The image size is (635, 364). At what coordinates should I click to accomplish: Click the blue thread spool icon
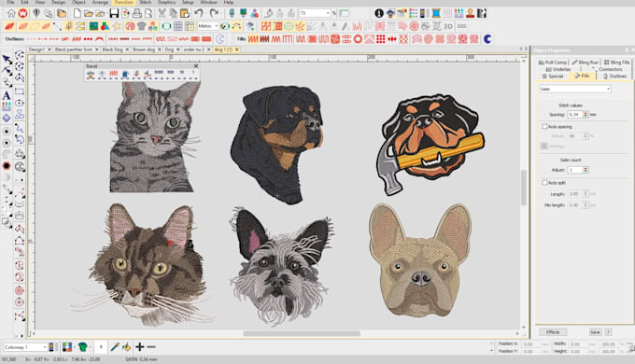pos(436,13)
